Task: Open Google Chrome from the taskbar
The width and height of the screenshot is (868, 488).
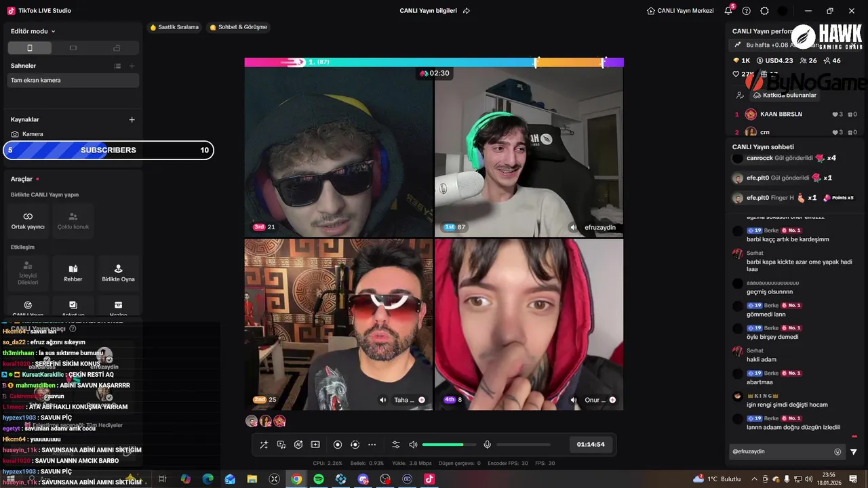Action: tap(296, 479)
